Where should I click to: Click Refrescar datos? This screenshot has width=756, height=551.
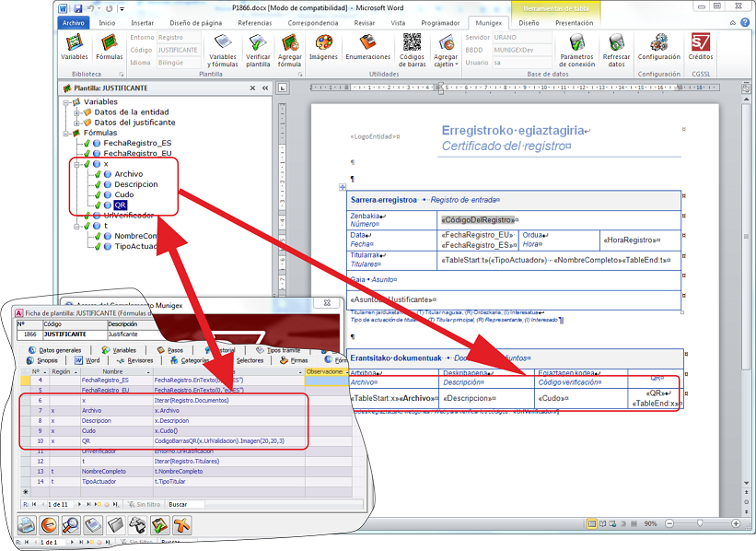click(x=616, y=50)
